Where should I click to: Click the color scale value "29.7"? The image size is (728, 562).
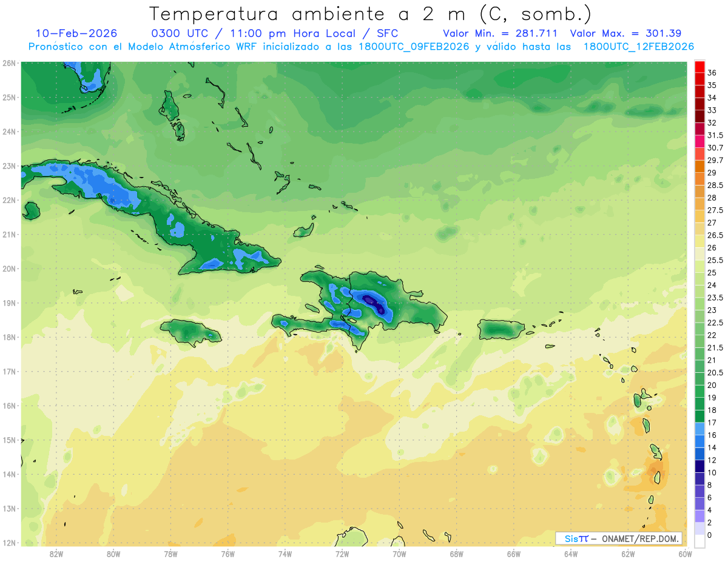[715, 160]
